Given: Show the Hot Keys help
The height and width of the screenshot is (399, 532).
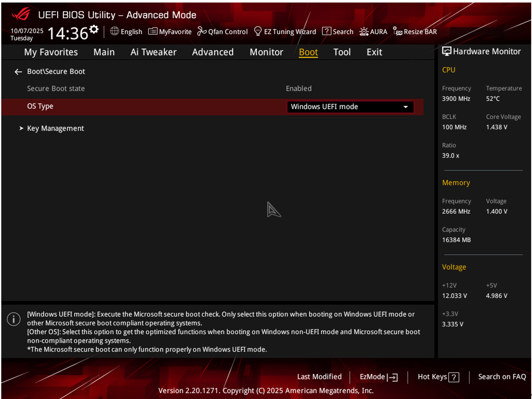Looking at the screenshot, I should click(438, 377).
